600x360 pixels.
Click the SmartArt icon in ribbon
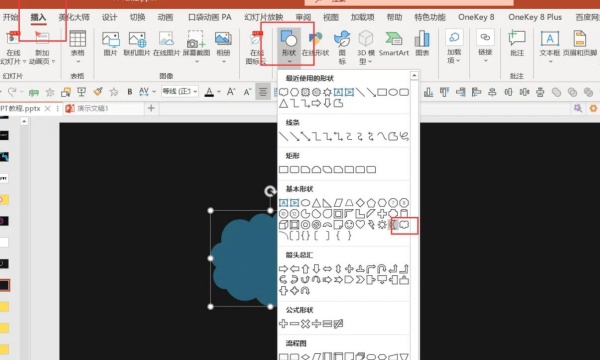click(x=394, y=44)
